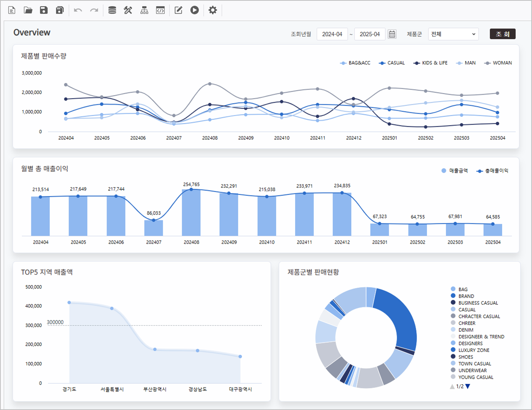Click the start month field 2024-04
Viewport: 532px width, 410px height.
click(332, 34)
